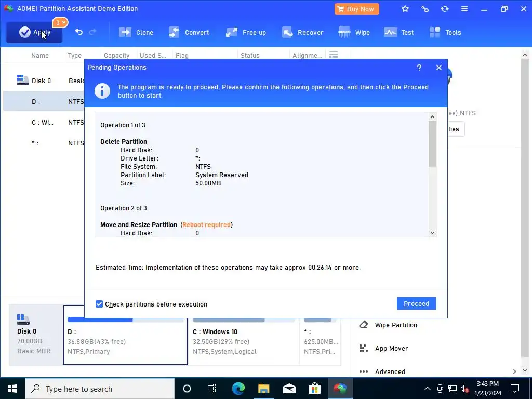Open the Windows Start menu
Viewport: 532px width, 399px height.
pos(12,389)
